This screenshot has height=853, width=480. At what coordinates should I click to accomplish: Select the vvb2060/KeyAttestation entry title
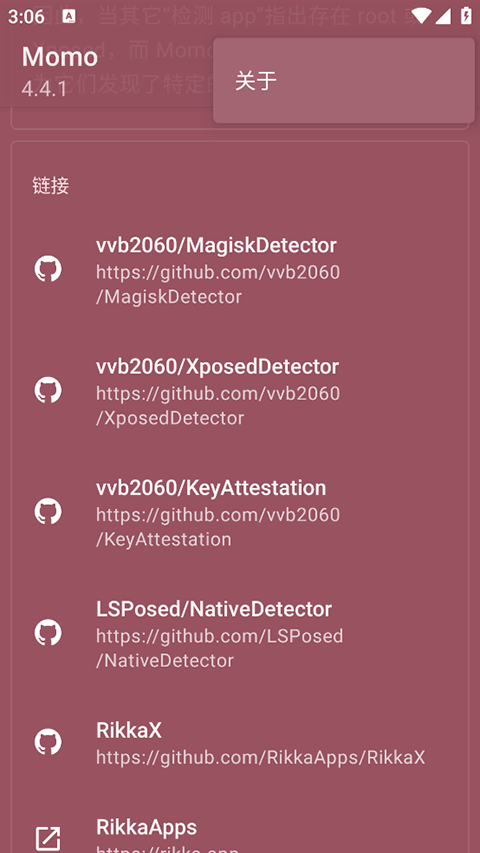click(211, 488)
